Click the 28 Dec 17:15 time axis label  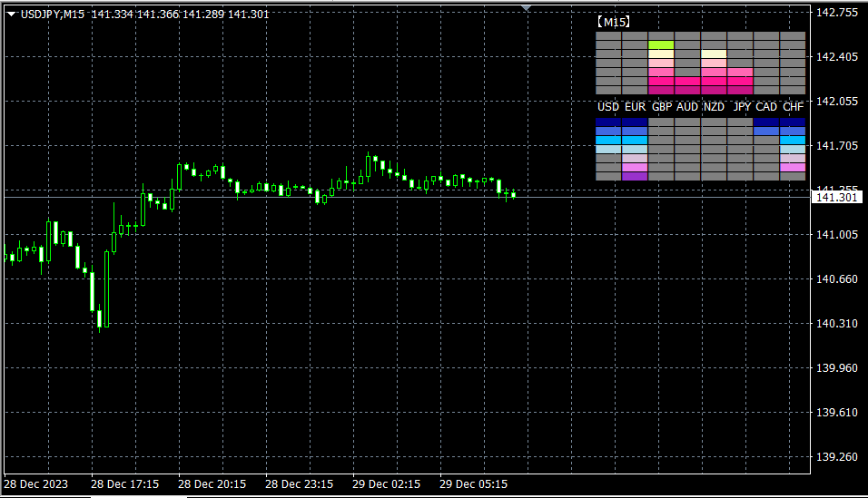124,484
